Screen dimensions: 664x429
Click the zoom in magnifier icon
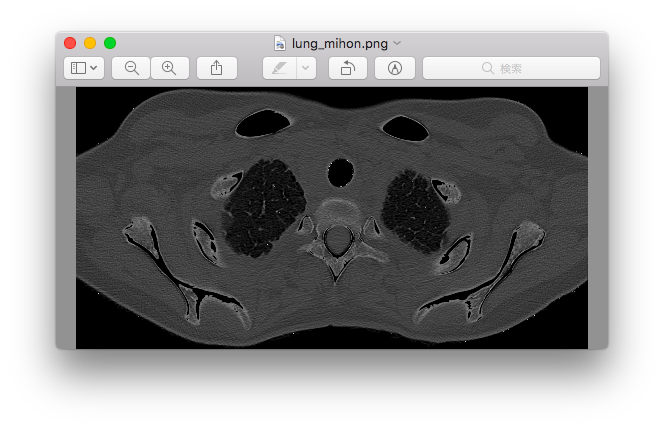coord(169,68)
